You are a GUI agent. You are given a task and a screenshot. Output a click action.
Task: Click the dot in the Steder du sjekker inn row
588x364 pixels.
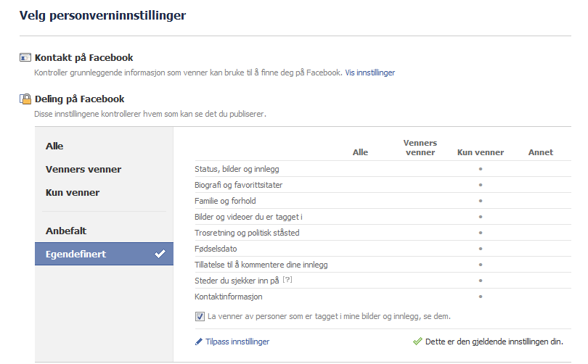[481, 281]
